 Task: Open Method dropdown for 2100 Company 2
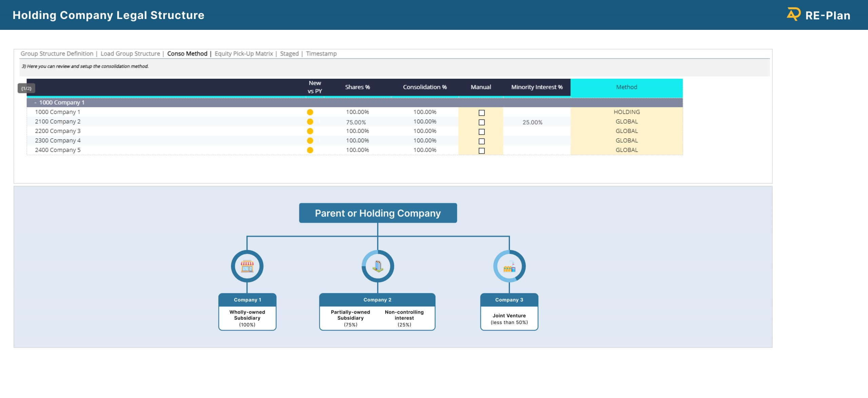[x=626, y=121]
